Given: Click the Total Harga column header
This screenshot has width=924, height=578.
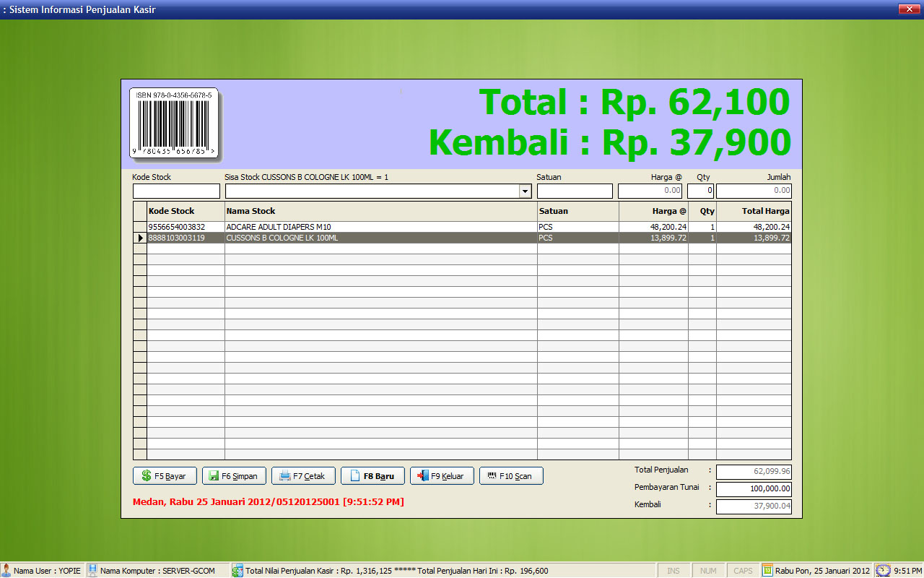Looking at the screenshot, I should coord(754,211).
